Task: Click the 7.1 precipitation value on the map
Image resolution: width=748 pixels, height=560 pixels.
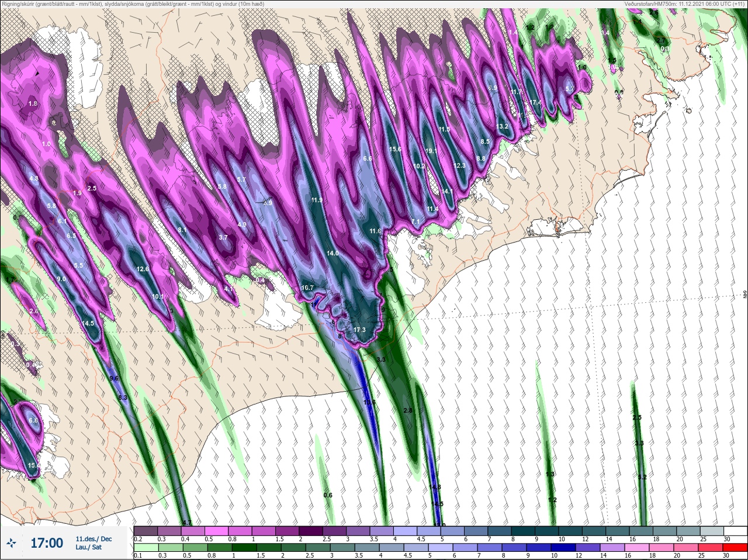Action: click(416, 222)
